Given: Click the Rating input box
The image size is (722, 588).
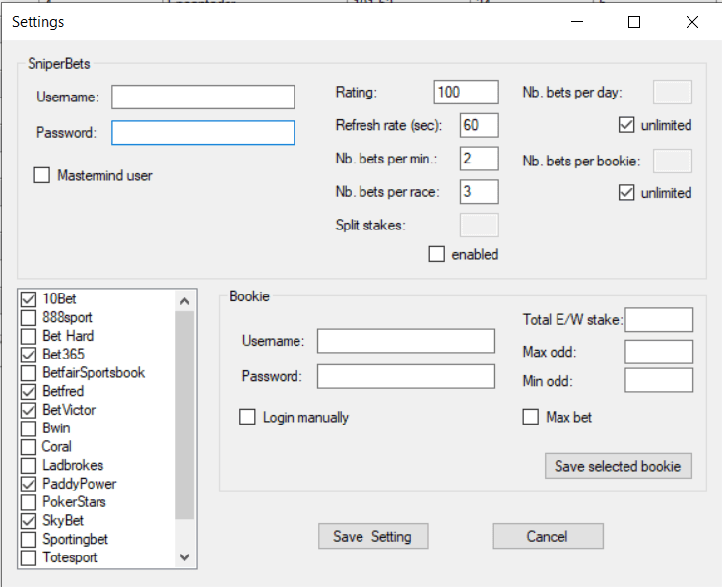Looking at the screenshot, I should (466, 92).
